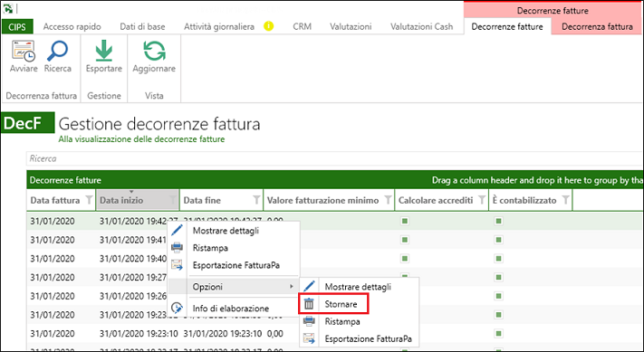The height and width of the screenshot is (352, 644).
Task: Click into the Ricerca search field
Action: click(334, 158)
